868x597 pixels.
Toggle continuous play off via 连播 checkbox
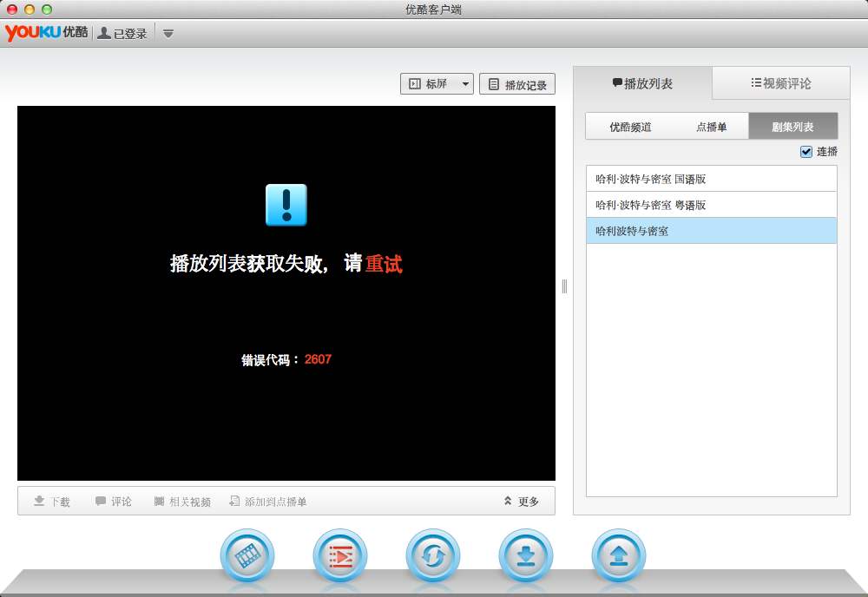(806, 152)
